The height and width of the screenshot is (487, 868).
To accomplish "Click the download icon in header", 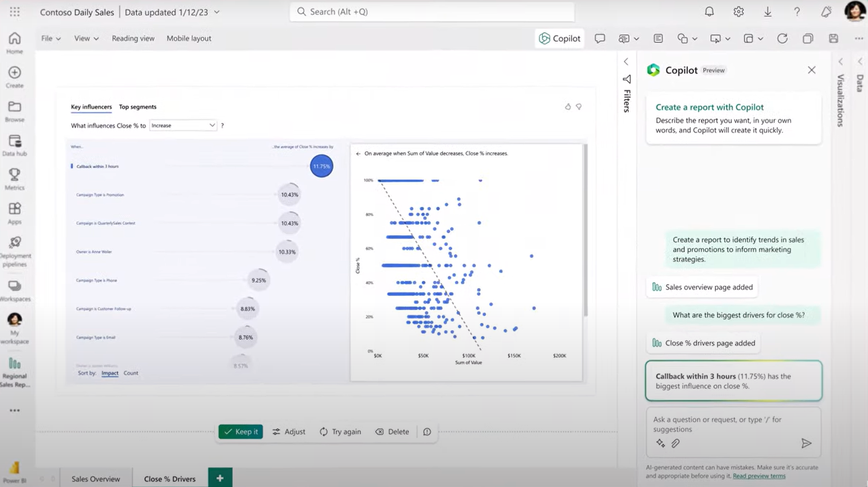I will (x=768, y=12).
